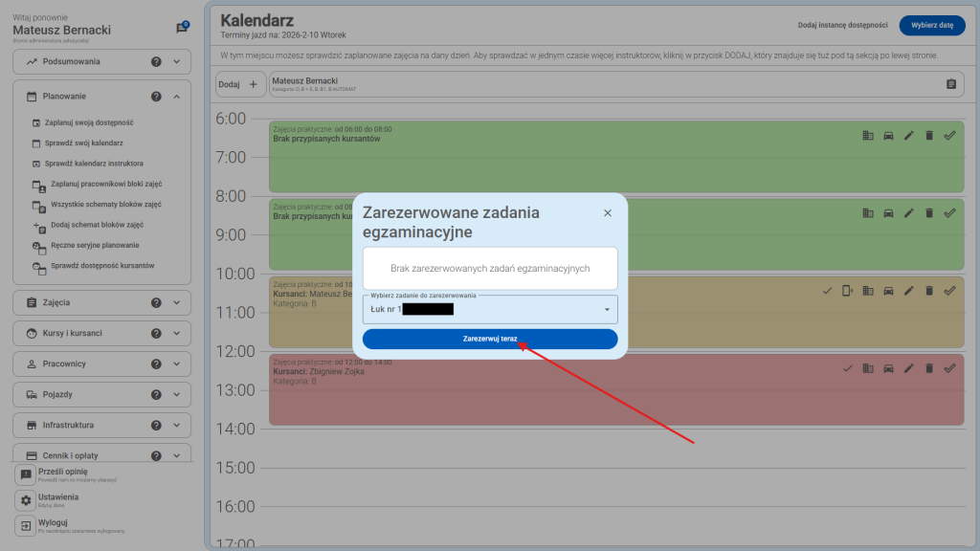Select the pencil edit icon on the 06:00 lesson

[908, 136]
